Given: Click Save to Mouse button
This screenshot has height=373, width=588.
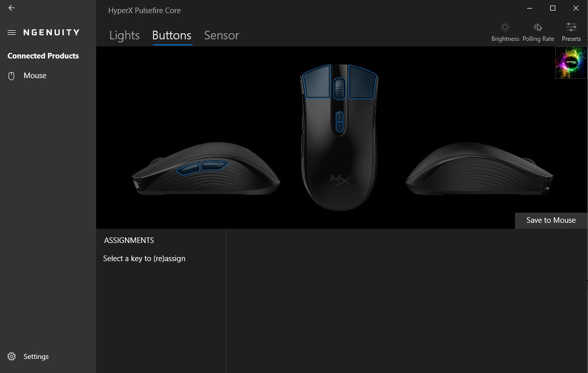Looking at the screenshot, I should [x=551, y=220].
